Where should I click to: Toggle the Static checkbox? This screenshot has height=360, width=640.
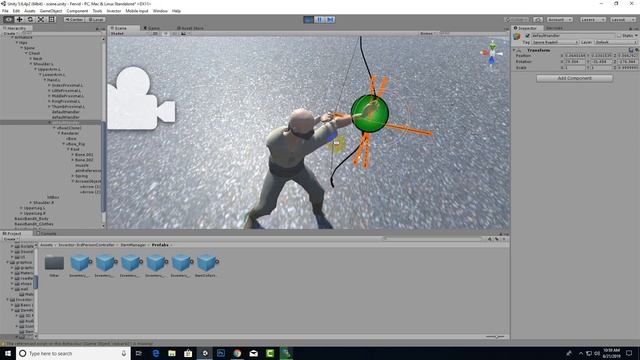pyautogui.click(x=619, y=36)
